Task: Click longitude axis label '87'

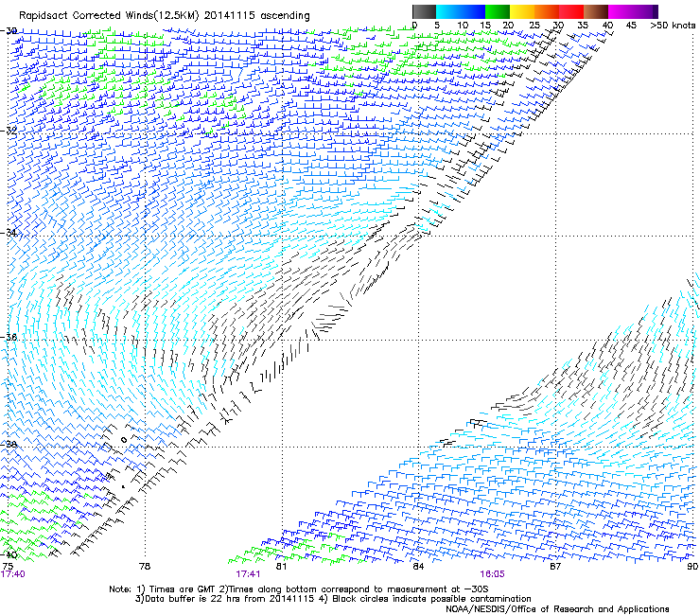Action: (555, 567)
